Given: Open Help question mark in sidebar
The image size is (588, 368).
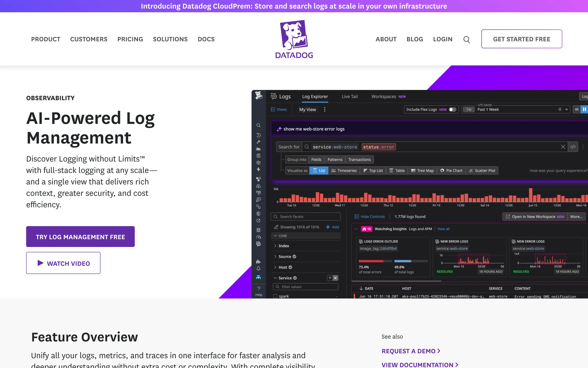Looking at the screenshot, I should pyautogui.click(x=258, y=291).
